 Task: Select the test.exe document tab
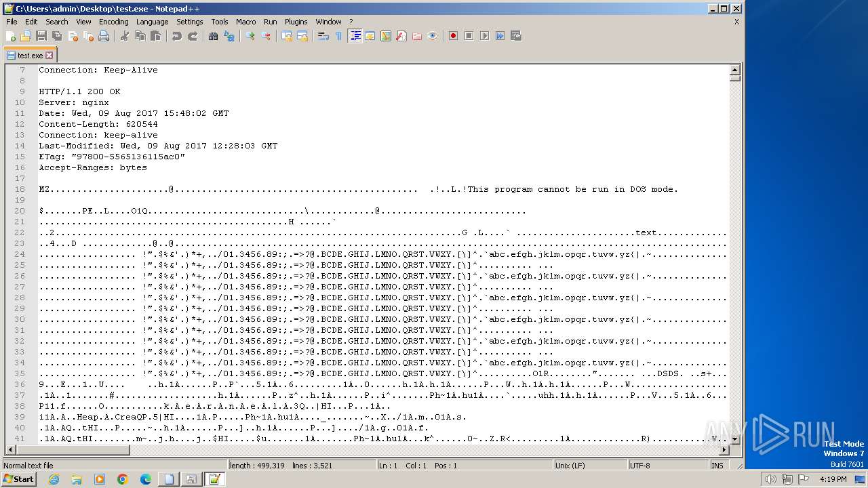(30, 55)
